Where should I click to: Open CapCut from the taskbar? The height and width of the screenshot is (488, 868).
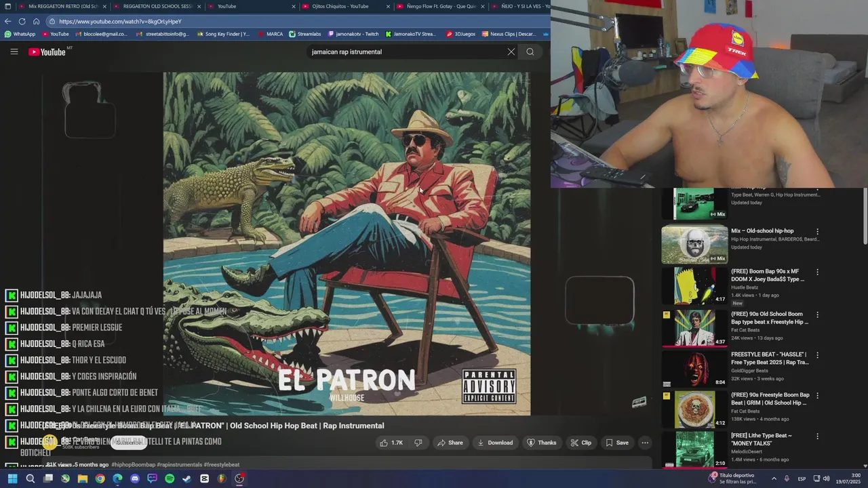[x=204, y=479]
